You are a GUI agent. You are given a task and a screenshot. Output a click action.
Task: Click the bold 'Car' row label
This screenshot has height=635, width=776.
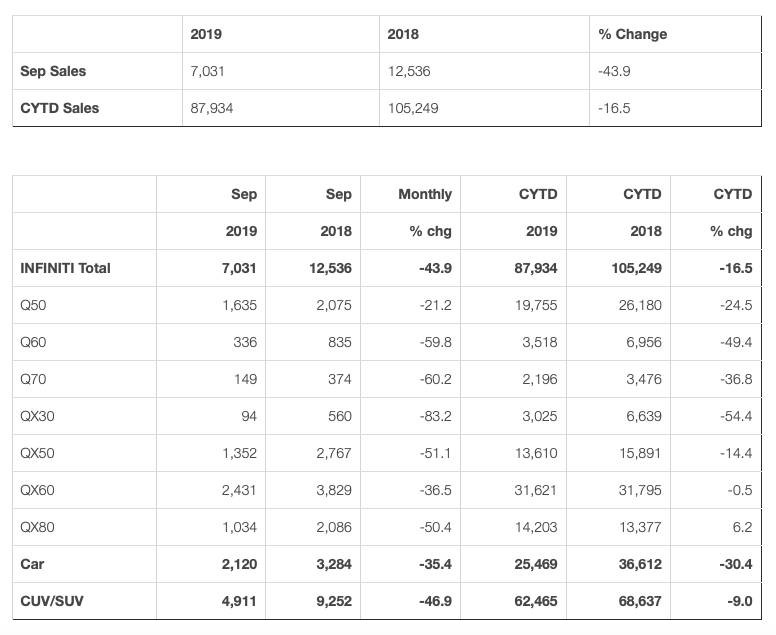[x=32, y=564]
